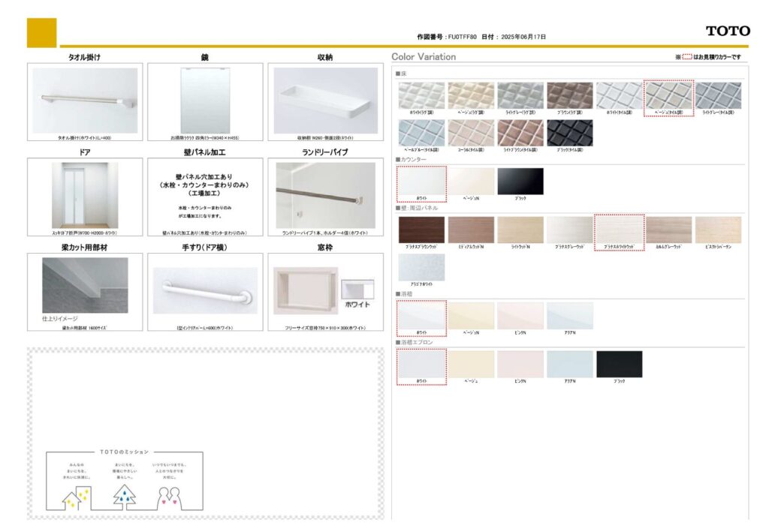The width and height of the screenshot is (769, 532).
Task: Select the pink bathtub (浴槽) color swatch
Action: 520,315
